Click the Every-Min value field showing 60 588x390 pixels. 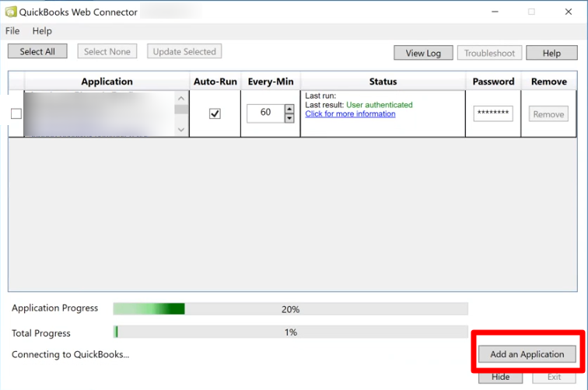click(x=265, y=113)
